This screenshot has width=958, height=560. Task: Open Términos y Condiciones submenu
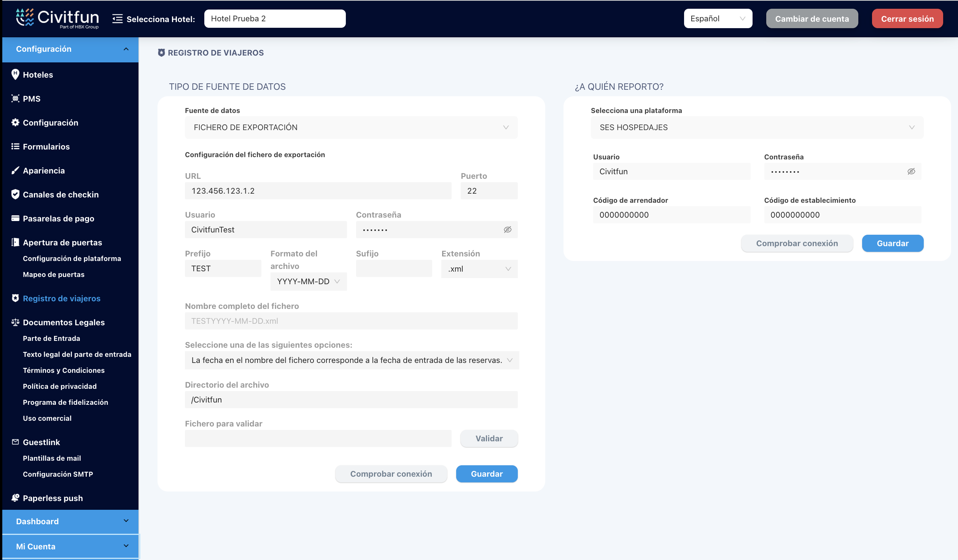[x=64, y=371]
